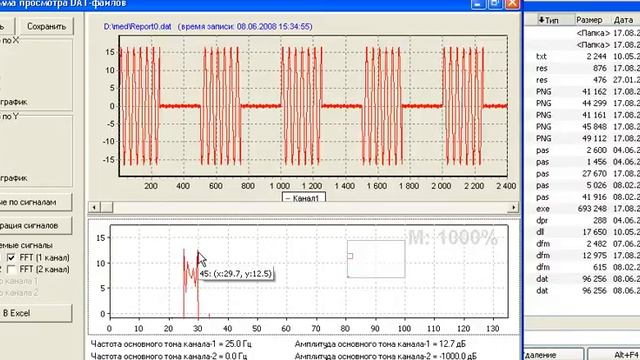Click the D:\med\Report0.dat file path label
The width and height of the screenshot is (640, 360).
(x=137, y=27)
